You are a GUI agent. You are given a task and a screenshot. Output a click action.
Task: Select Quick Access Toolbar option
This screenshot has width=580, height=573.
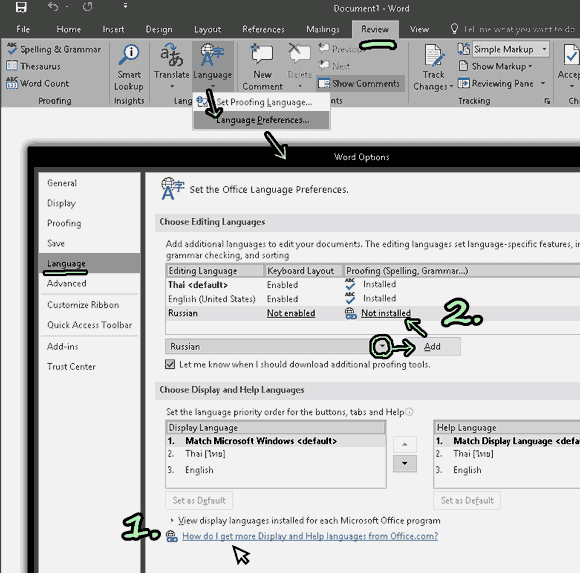coord(89,325)
